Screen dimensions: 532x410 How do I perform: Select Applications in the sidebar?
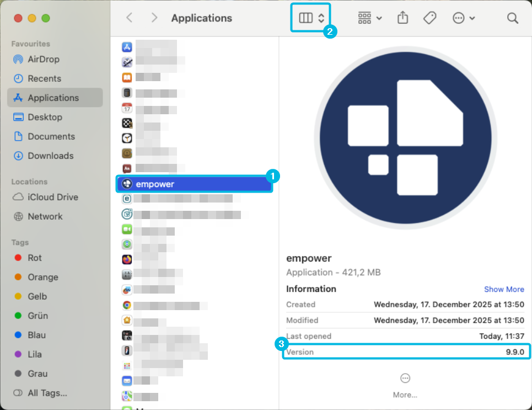coord(55,98)
